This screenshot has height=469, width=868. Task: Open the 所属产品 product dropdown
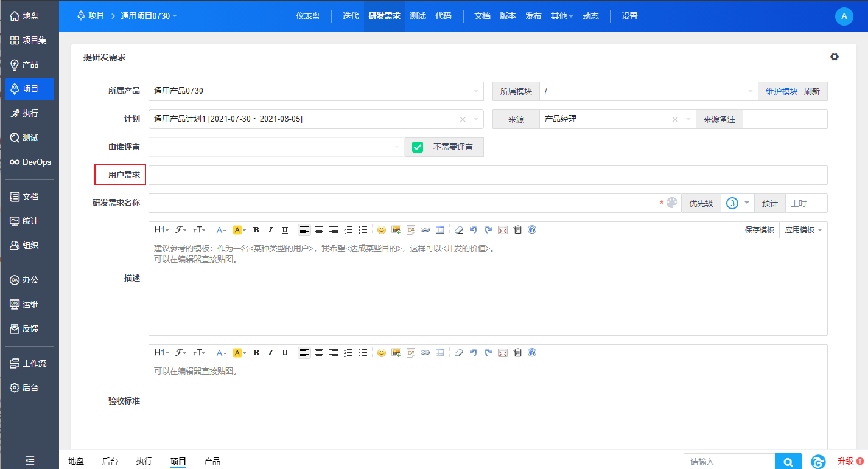point(315,91)
